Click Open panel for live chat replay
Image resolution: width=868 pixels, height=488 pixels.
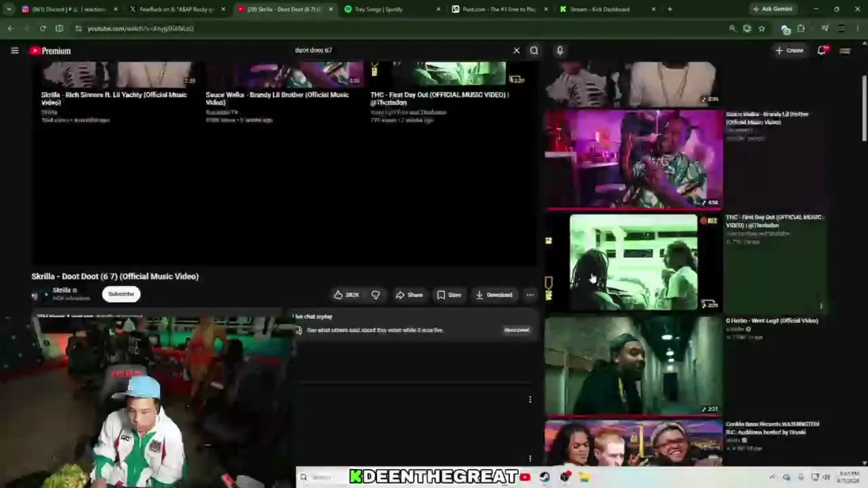coord(516,330)
